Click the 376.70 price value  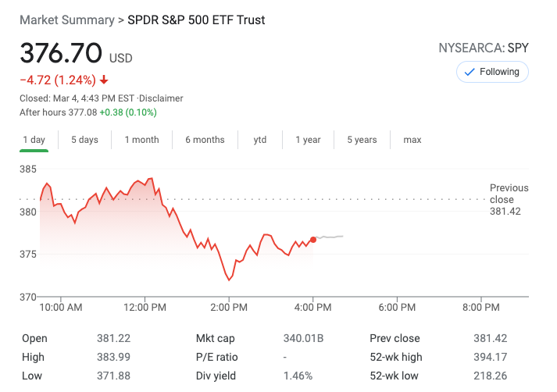[x=61, y=54]
